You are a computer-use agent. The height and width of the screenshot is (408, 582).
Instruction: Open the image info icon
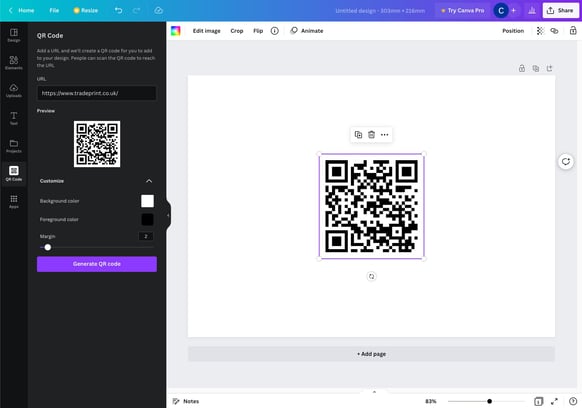coord(275,31)
